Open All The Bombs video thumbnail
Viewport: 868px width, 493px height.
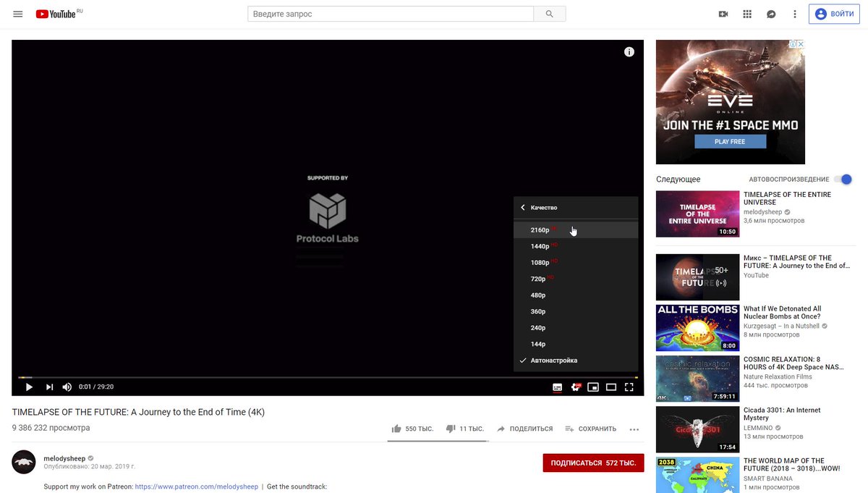pos(697,327)
